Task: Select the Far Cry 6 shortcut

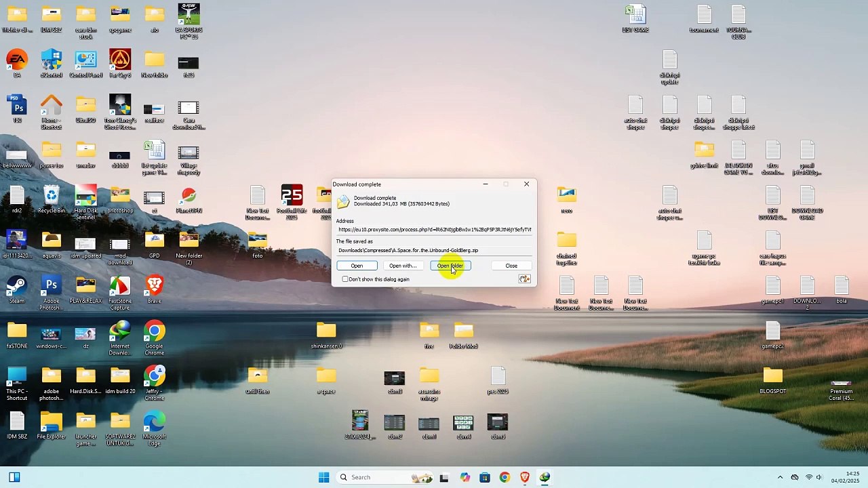Action: click(x=120, y=64)
